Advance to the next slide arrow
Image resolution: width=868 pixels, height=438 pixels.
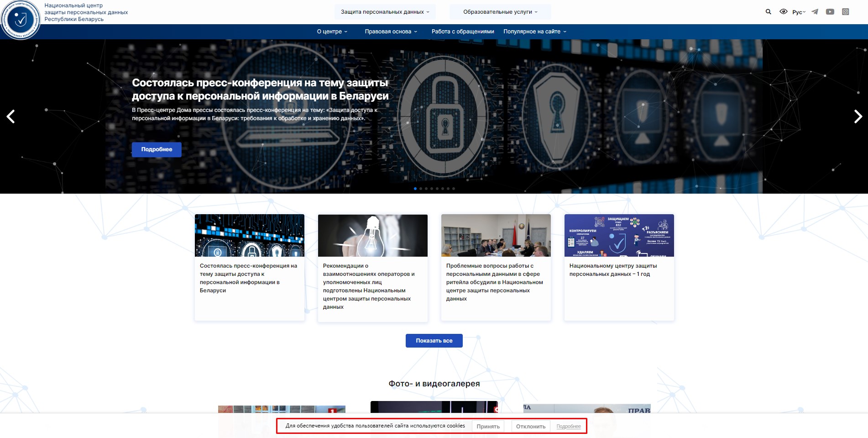[x=858, y=116]
